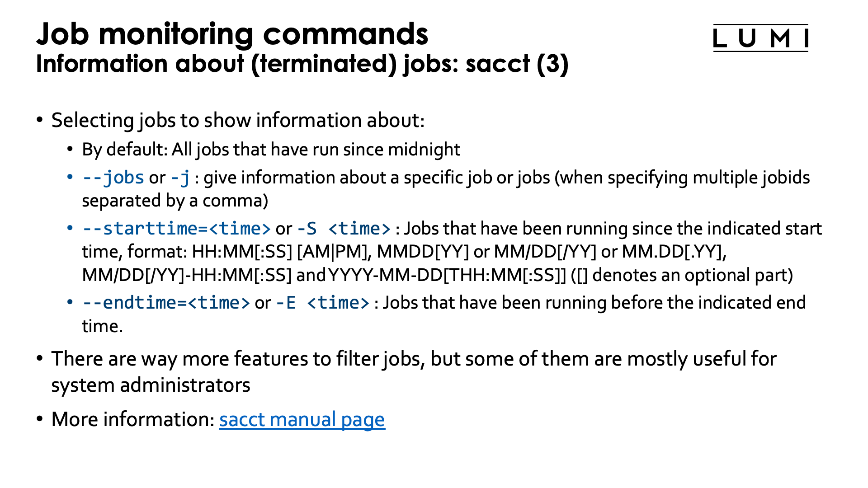Click the --jobs option text
The image size is (868, 488).
[113, 178]
